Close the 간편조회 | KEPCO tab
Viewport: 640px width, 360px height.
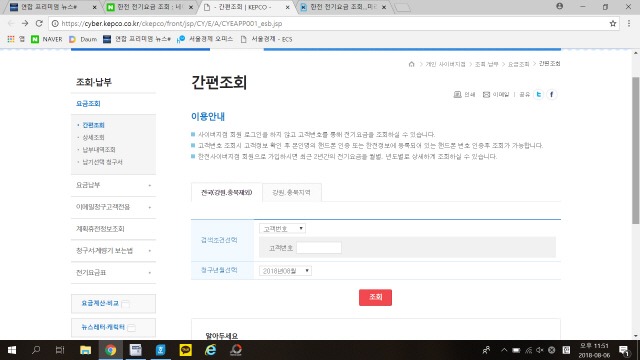pyautogui.click(x=287, y=7)
